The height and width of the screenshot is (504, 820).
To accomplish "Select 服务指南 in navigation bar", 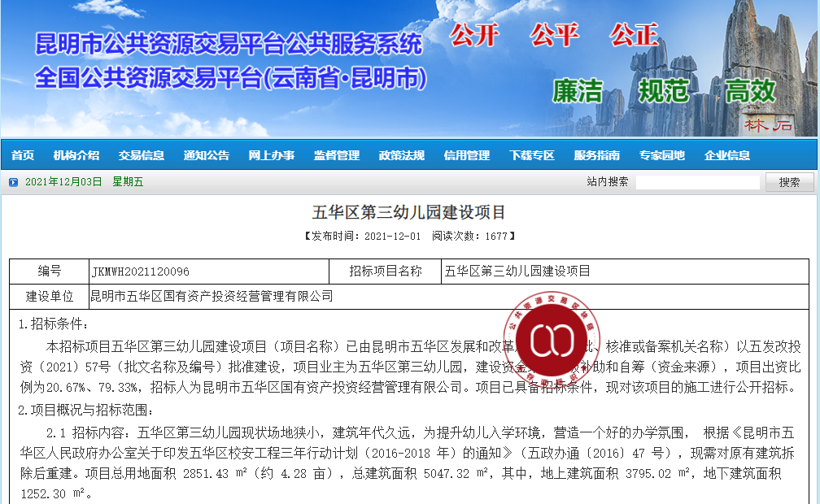I will coord(597,155).
